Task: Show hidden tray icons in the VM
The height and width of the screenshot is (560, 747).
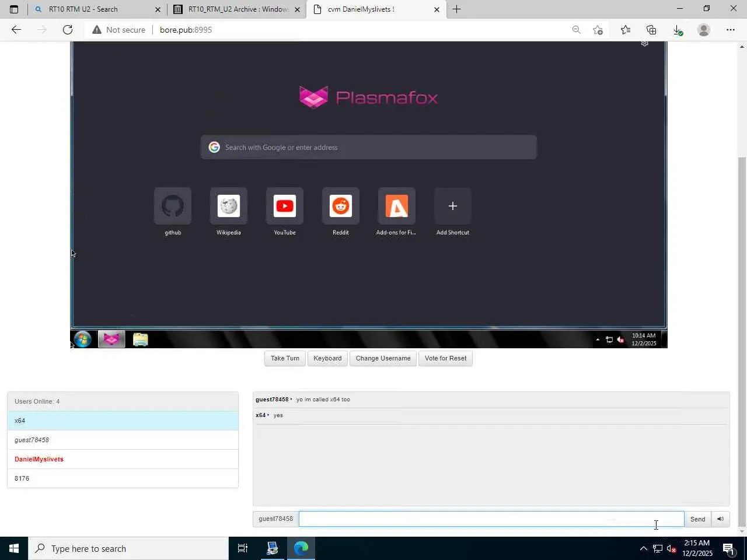Action: (x=598, y=339)
